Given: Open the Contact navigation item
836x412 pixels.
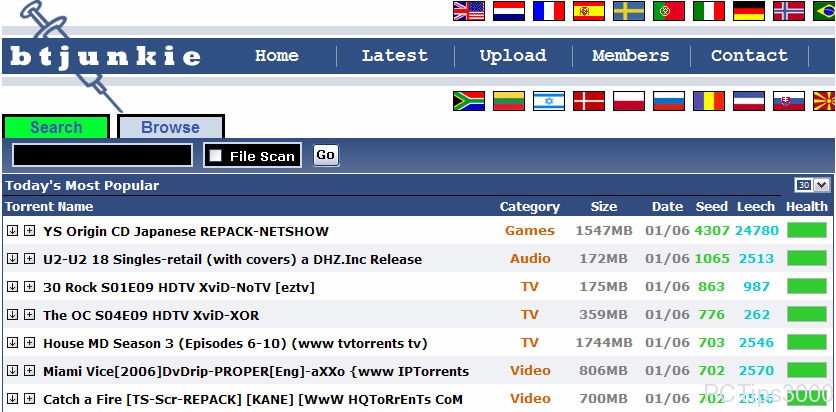Looking at the screenshot, I should [x=749, y=55].
